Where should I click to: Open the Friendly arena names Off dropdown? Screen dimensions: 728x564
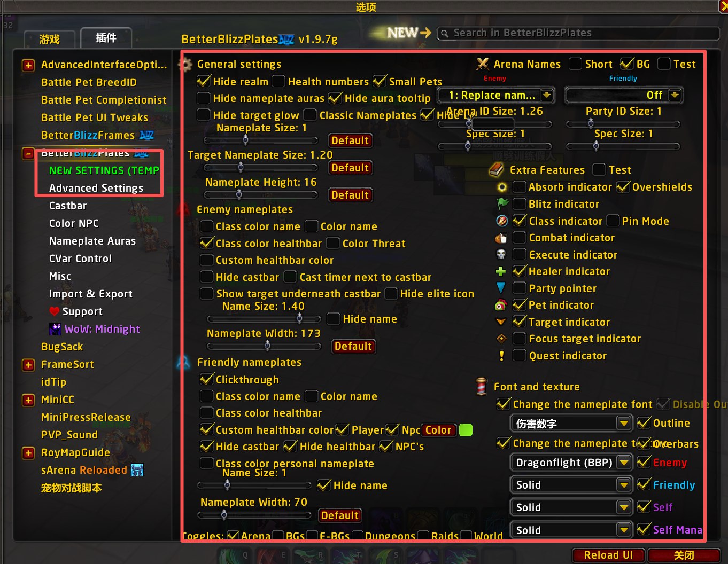[x=624, y=95]
